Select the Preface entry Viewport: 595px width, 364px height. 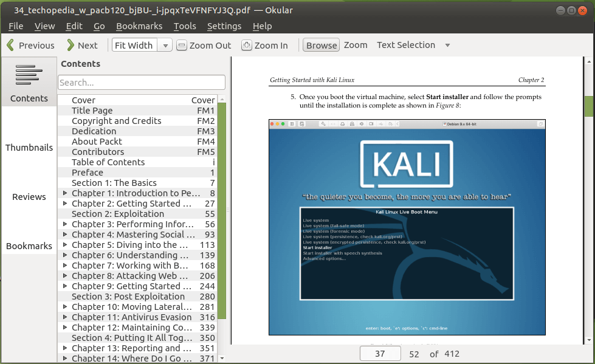click(137, 173)
